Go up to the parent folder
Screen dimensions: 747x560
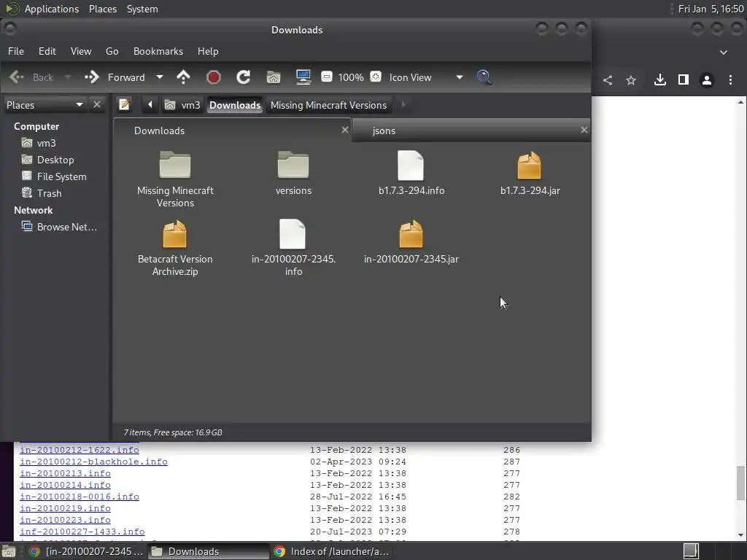pos(183,77)
